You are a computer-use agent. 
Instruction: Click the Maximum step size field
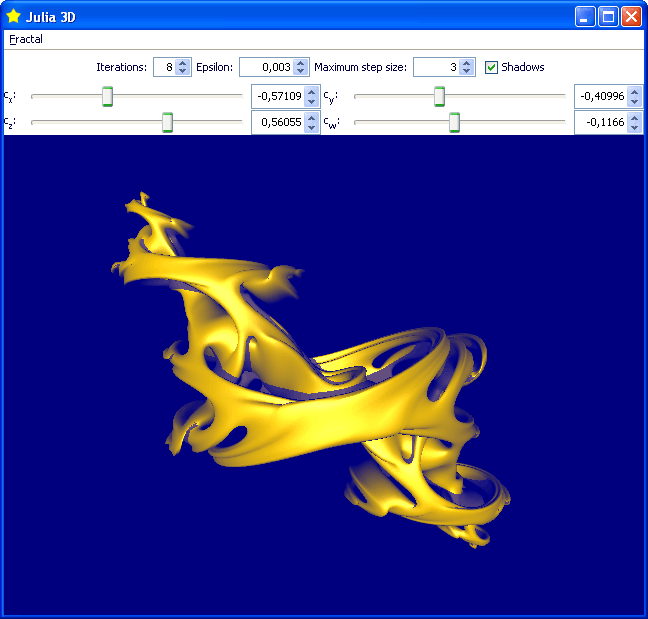(437, 67)
